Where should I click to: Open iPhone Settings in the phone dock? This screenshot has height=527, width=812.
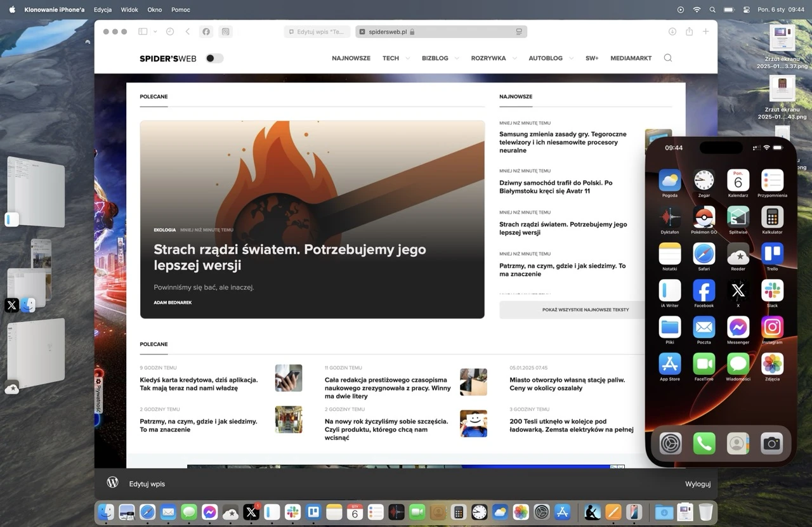coord(671,443)
